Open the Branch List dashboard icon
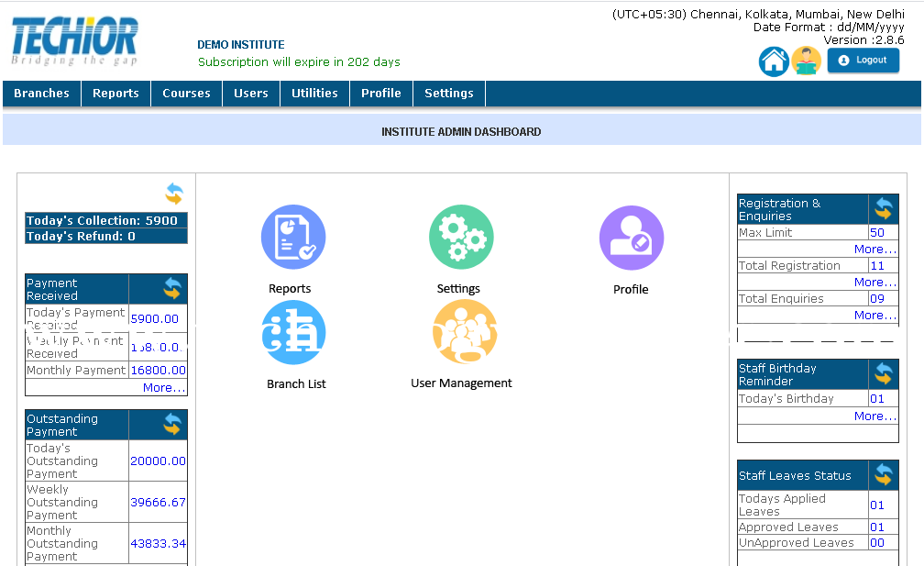The image size is (924, 566). (x=293, y=332)
